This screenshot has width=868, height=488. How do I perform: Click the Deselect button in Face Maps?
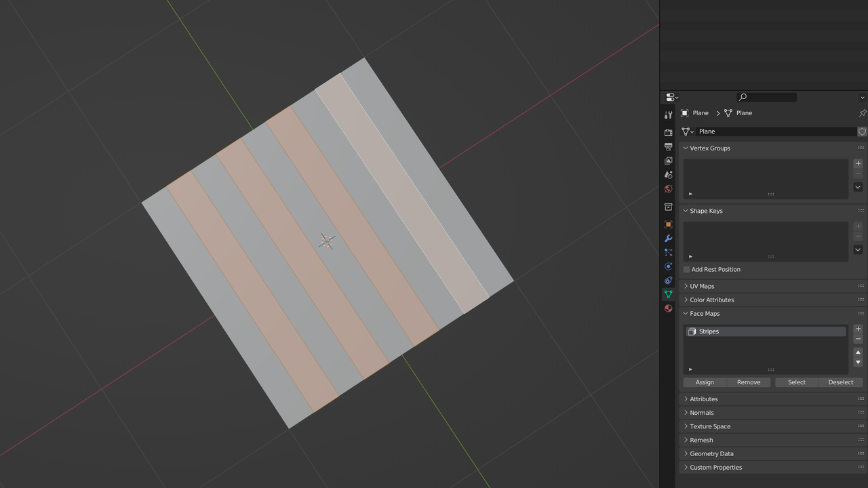coord(840,382)
